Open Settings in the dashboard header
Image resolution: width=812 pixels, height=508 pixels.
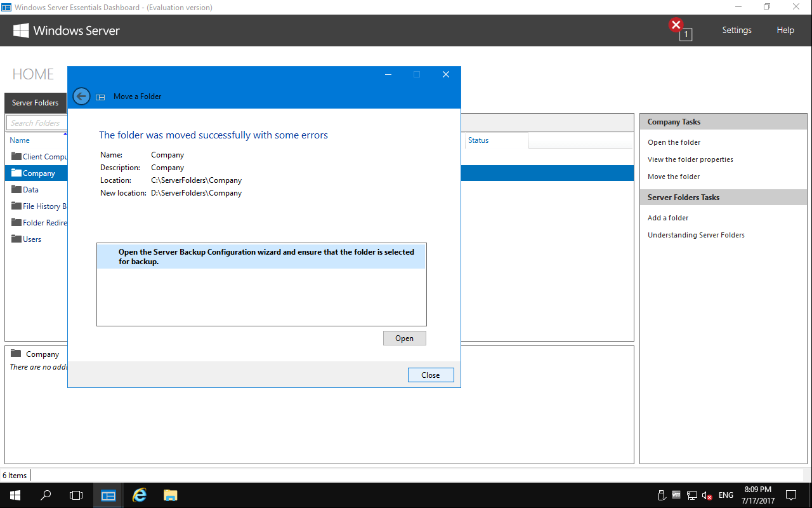(737, 30)
